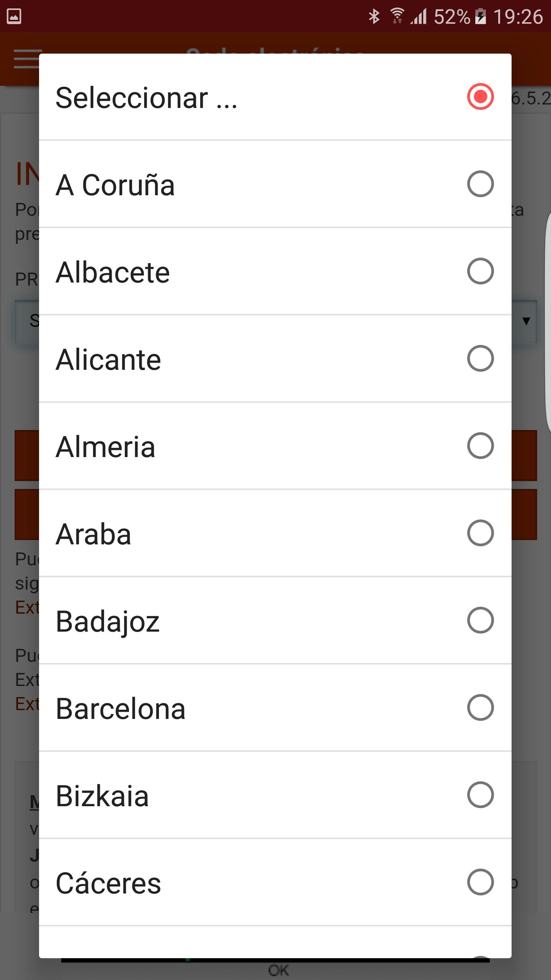
Task: Tap the clock in status bar
Action: coord(518,17)
